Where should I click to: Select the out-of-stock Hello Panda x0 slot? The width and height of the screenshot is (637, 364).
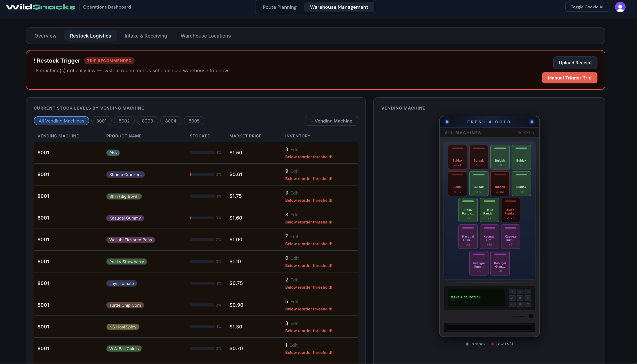(510, 210)
